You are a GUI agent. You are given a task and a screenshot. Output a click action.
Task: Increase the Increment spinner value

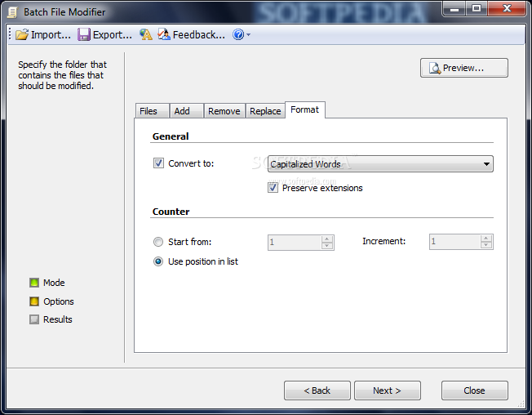pos(486,239)
